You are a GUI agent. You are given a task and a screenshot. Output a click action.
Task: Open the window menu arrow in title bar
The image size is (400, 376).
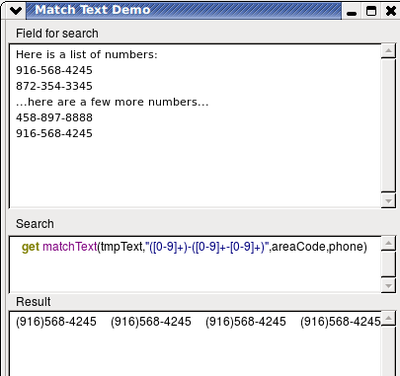(x=15, y=11)
